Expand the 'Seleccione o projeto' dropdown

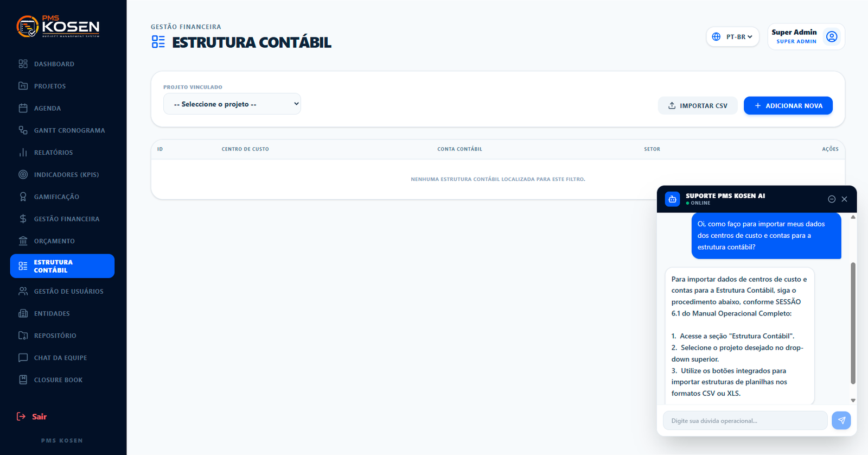[x=232, y=104]
